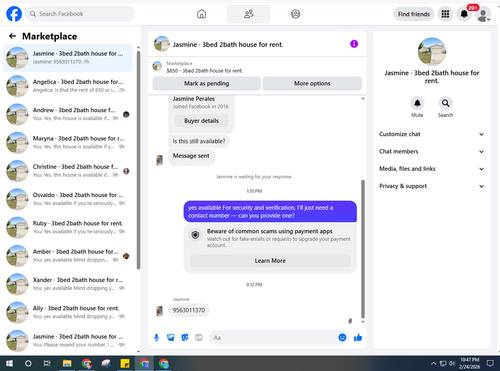Image resolution: width=500 pixels, height=371 pixels.
Task: Open the Facebook menu grid icon
Action: coord(445,14)
